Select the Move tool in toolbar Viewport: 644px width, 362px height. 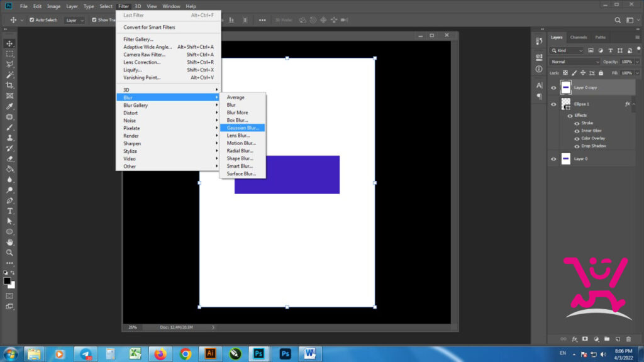(x=9, y=43)
